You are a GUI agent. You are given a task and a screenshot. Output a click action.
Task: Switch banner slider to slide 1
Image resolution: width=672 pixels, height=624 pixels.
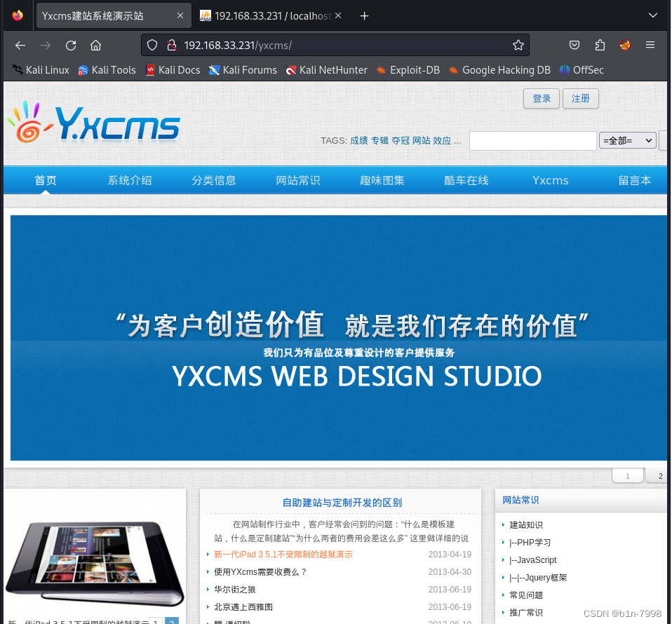628,475
